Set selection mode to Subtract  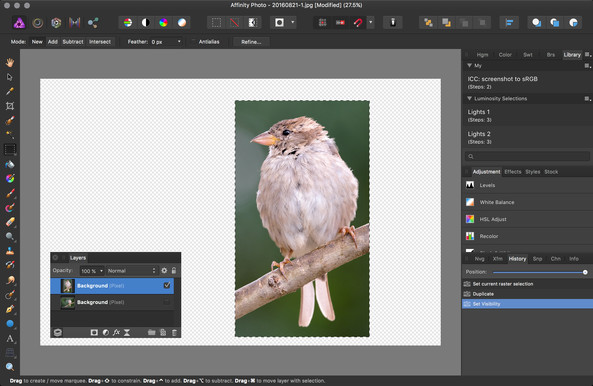point(73,42)
